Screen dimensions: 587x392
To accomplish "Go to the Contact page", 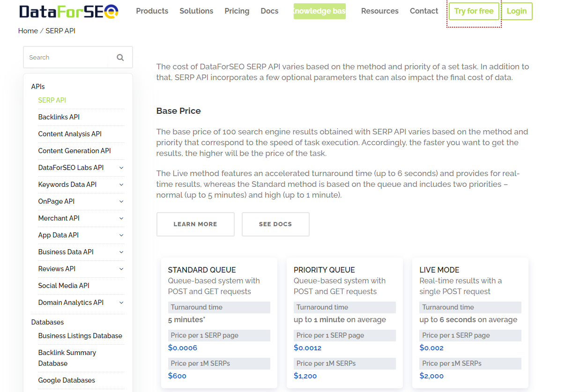I will point(424,11).
